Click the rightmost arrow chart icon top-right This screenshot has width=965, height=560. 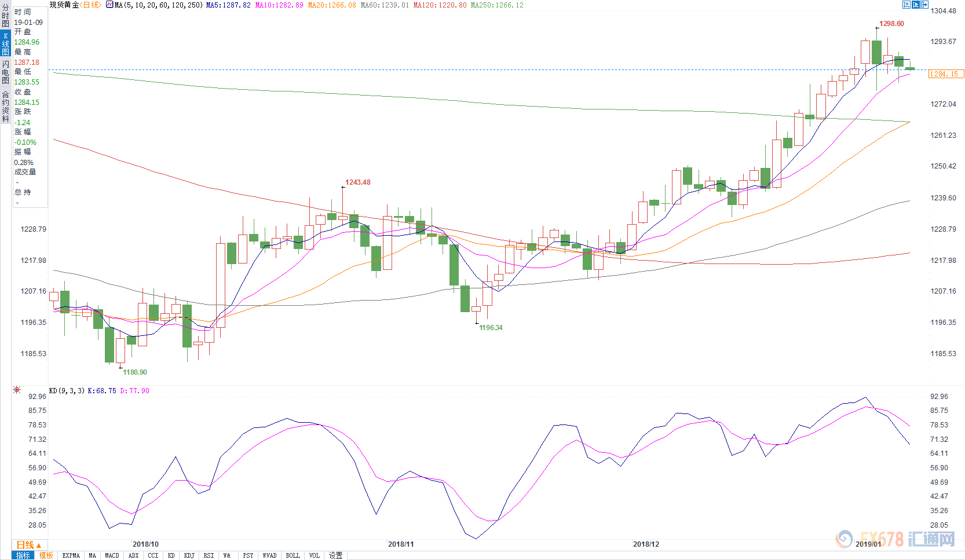925,5
